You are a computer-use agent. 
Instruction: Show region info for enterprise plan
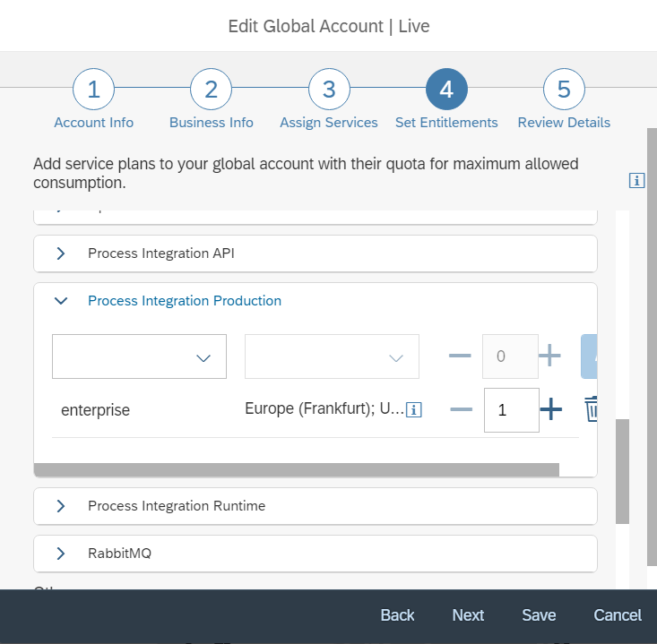[x=414, y=409]
